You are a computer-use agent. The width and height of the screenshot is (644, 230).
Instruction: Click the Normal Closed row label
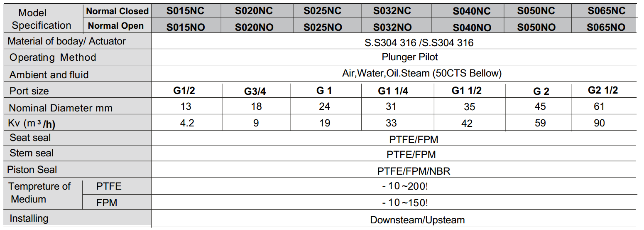[117, 11]
